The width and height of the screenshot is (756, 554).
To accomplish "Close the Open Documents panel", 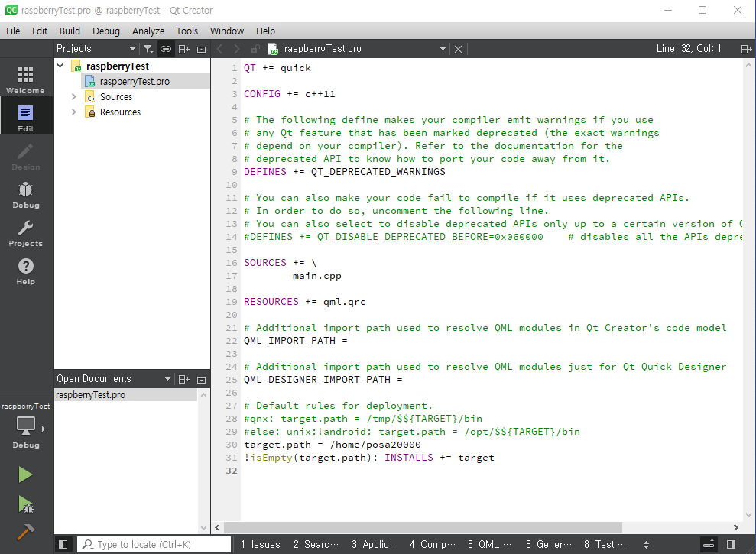I will click(202, 380).
